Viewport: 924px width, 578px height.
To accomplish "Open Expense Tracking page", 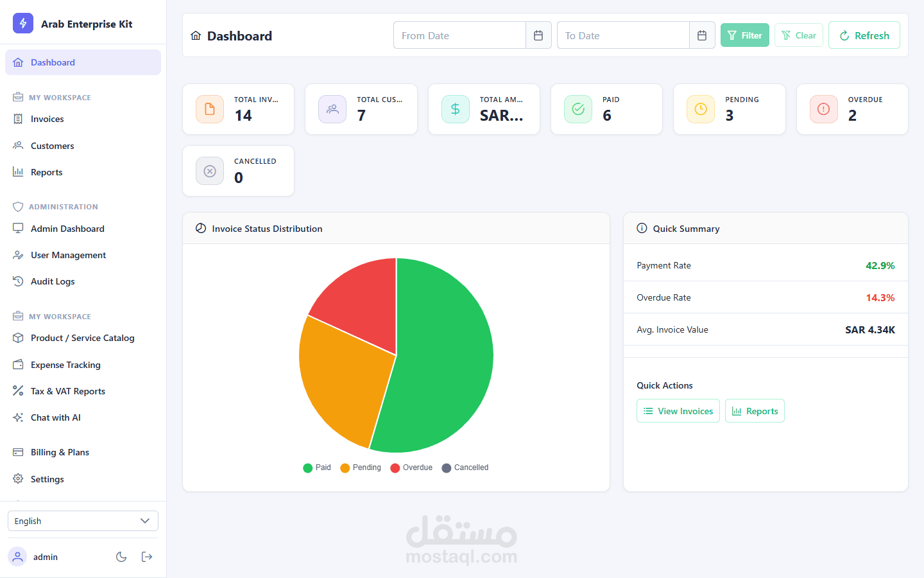I will (x=83, y=365).
